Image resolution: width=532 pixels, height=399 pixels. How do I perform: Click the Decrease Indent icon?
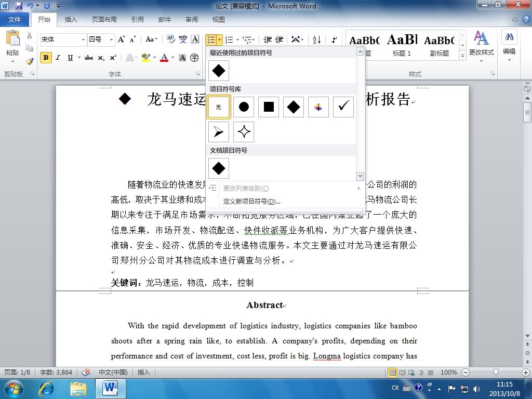pos(268,39)
